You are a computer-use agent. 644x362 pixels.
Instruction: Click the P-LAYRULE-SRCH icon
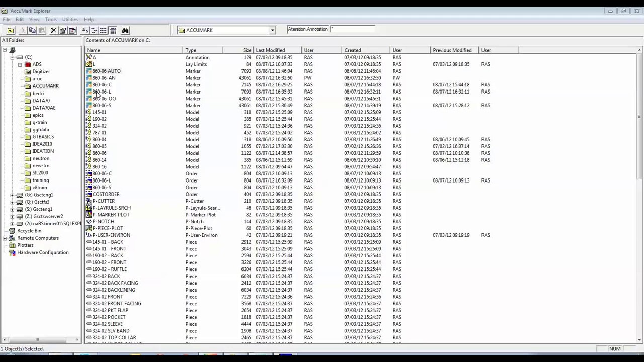tap(89, 208)
